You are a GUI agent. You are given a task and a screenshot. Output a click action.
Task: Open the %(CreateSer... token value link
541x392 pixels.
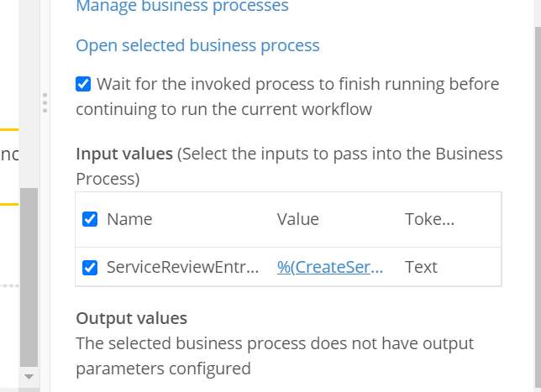pos(329,268)
